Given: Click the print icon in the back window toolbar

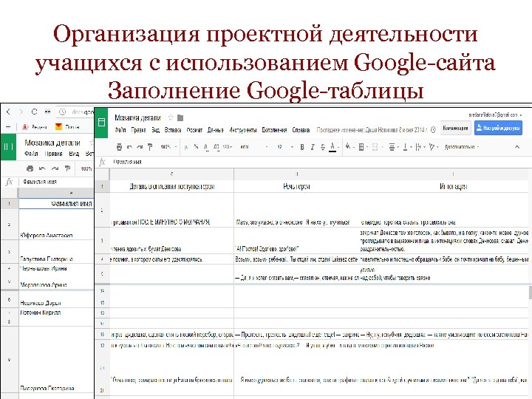Looking at the screenshot, I should pos(30,168).
